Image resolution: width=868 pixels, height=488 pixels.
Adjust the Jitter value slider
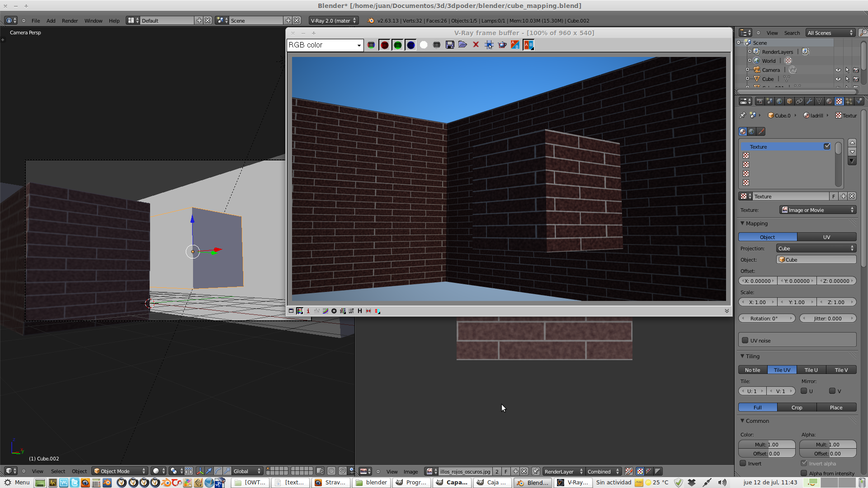pos(827,319)
